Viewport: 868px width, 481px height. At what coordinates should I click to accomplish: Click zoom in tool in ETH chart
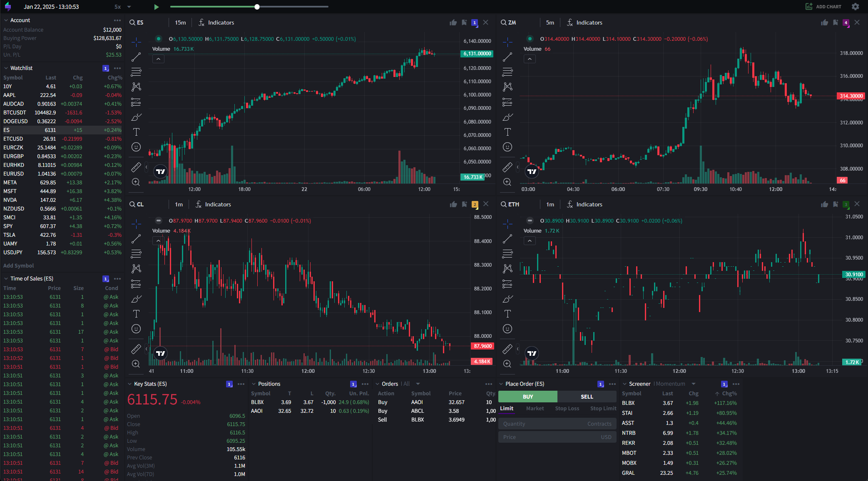pyautogui.click(x=507, y=364)
